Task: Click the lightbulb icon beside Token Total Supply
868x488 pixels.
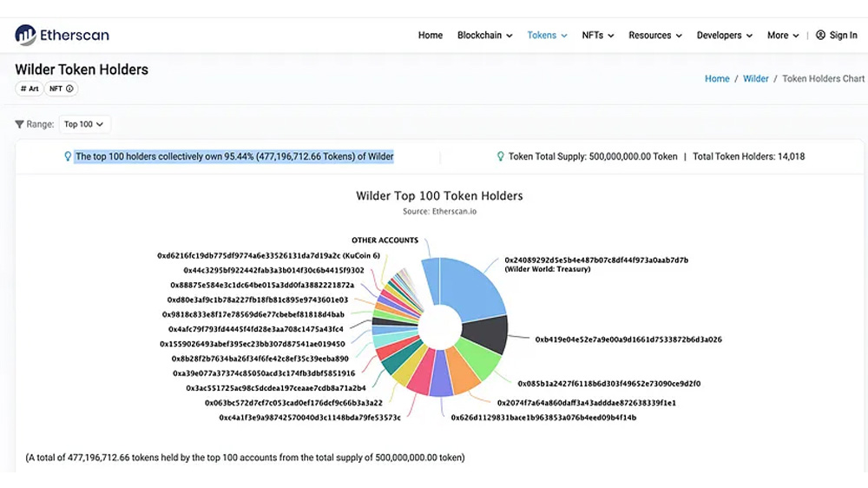Action: (501, 156)
